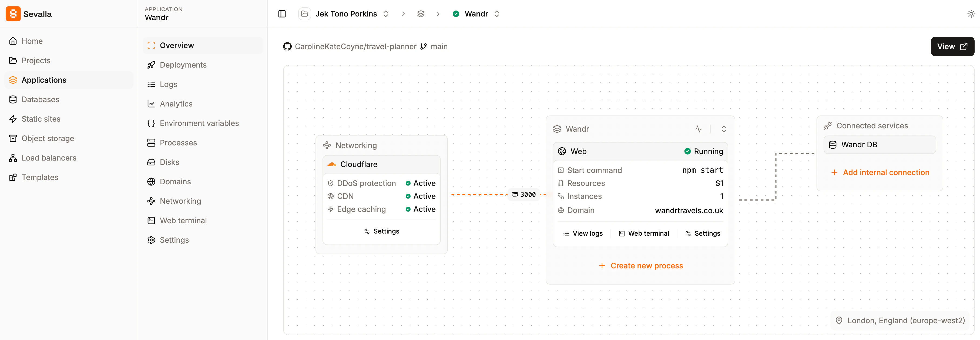The height and width of the screenshot is (340, 980).
Task: Open the Wandr activity pulse icon
Action: (698, 129)
